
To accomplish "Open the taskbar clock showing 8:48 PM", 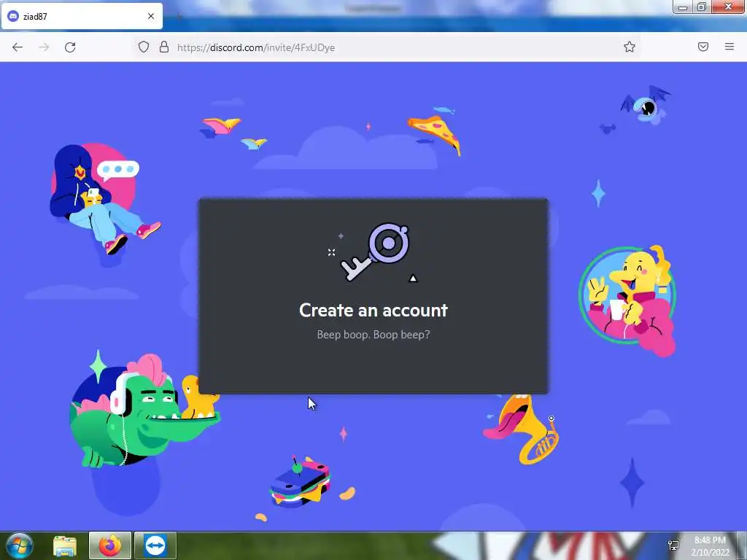I will (710, 546).
